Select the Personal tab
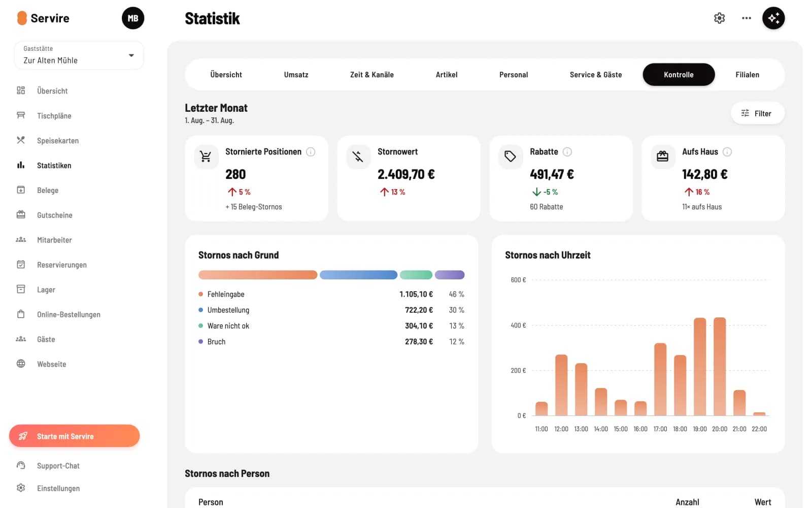The image size is (812, 508). (x=514, y=75)
